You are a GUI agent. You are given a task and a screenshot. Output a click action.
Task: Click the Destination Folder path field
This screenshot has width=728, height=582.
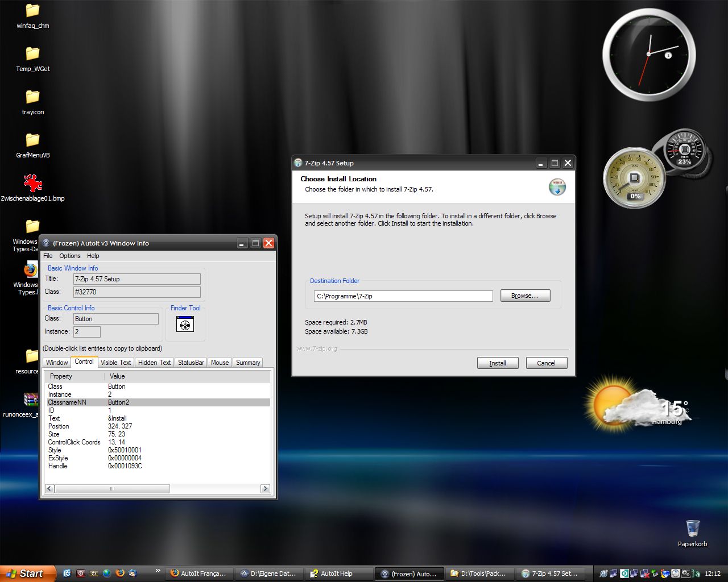(x=403, y=296)
